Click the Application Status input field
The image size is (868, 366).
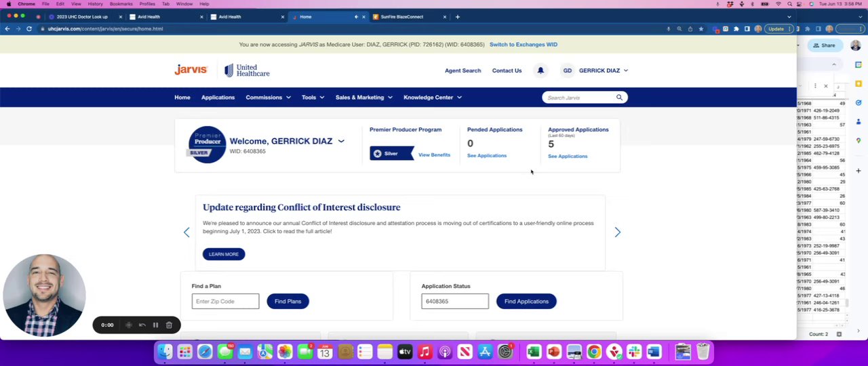coord(455,302)
